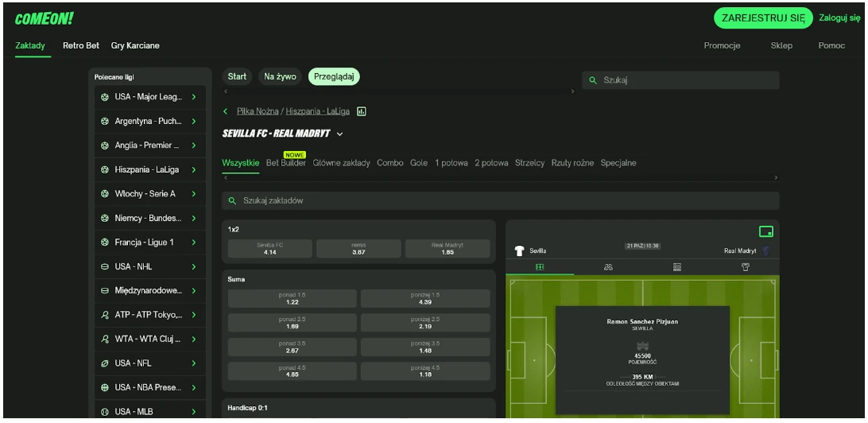
Task: Expand USA - Major League chevron in sidebar
Action: coord(194,97)
